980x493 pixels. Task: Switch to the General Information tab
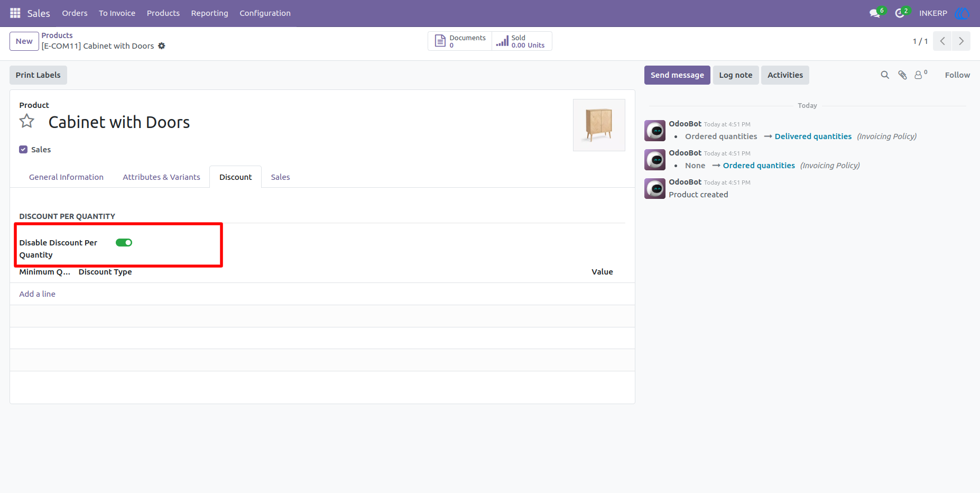[x=66, y=177]
